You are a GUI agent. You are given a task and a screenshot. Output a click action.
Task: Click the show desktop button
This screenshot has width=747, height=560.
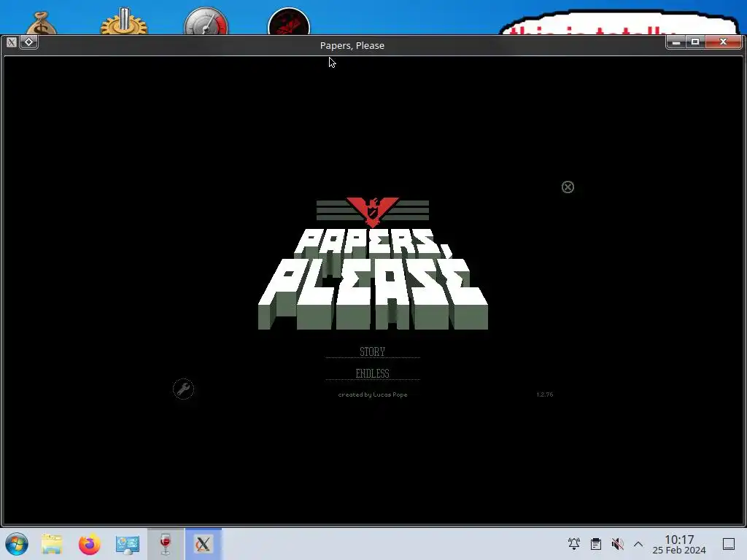pos(729,544)
